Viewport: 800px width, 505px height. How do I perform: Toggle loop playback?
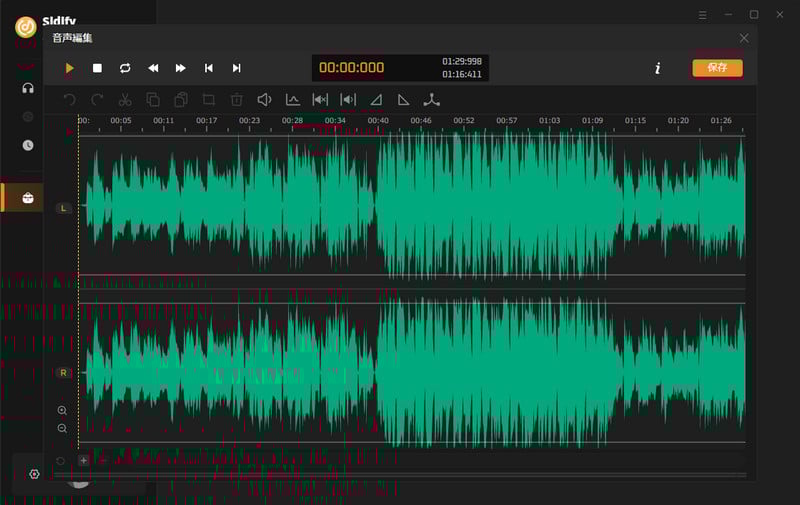(125, 68)
